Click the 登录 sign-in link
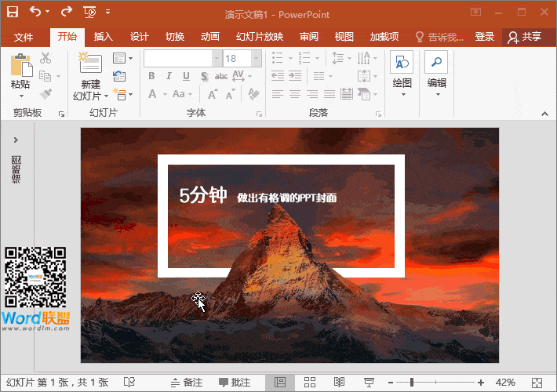Viewport: 557px width, 392px height. [485, 37]
